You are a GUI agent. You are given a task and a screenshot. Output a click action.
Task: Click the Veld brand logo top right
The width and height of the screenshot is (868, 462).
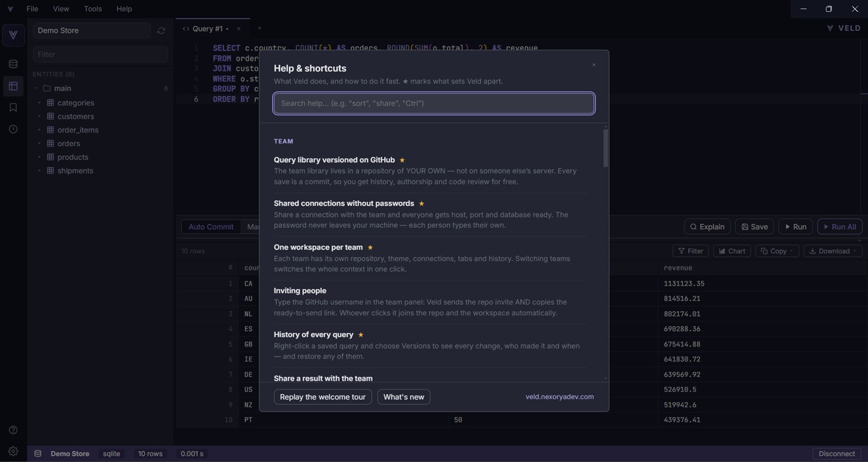coord(844,28)
